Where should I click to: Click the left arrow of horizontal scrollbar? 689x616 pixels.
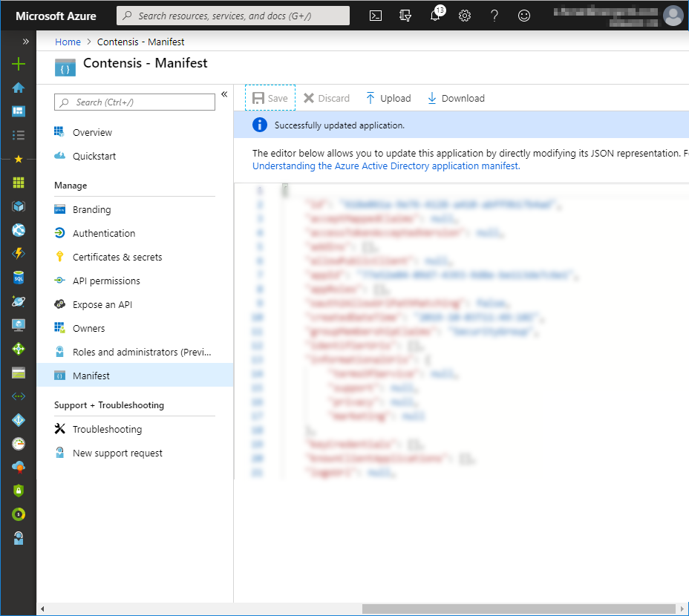point(42,609)
